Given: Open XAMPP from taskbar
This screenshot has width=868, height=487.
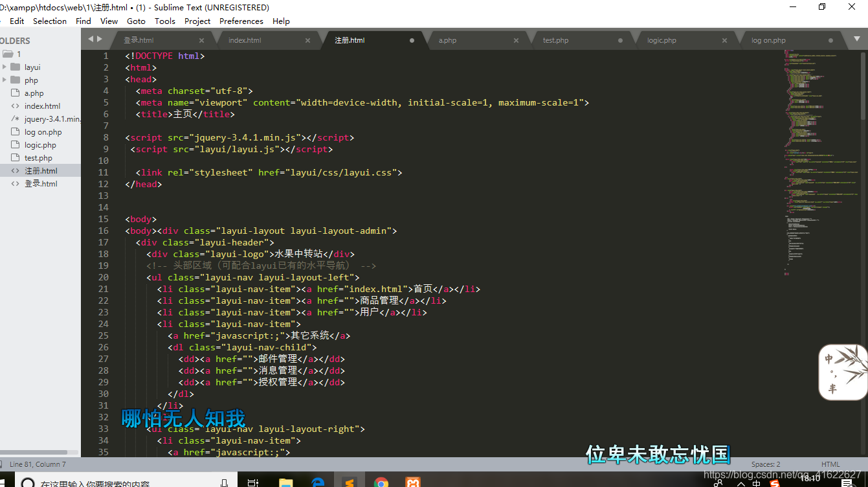Looking at the screenshot, I should click(413, 482).
